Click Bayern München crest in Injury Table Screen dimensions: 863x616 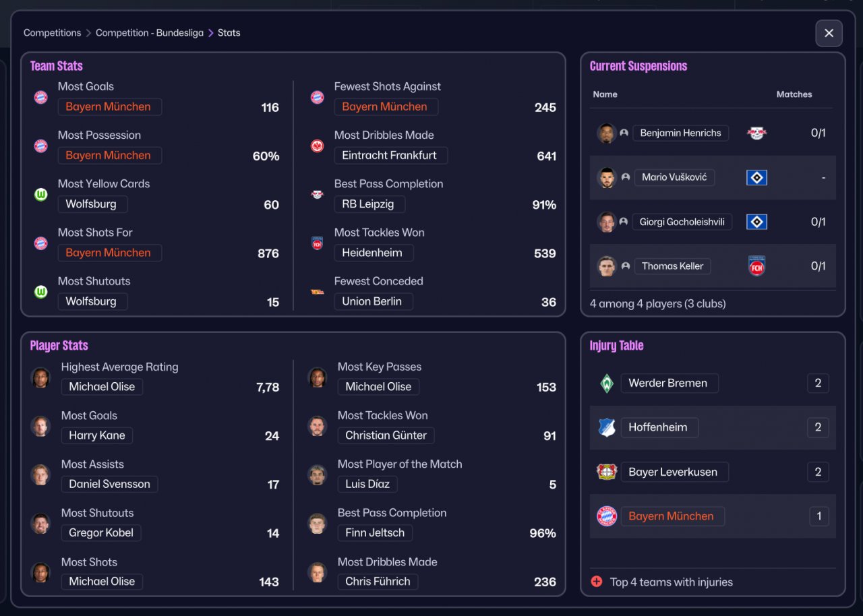(607, 516)
